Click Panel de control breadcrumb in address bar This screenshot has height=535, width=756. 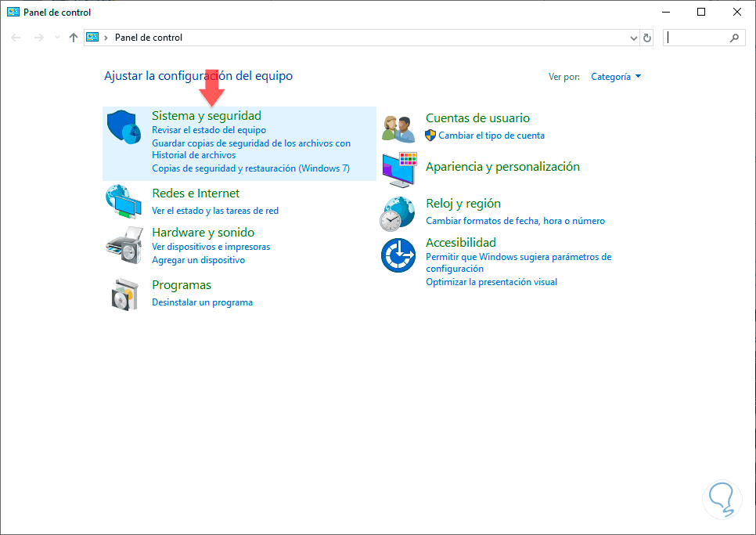click(149, 38)
